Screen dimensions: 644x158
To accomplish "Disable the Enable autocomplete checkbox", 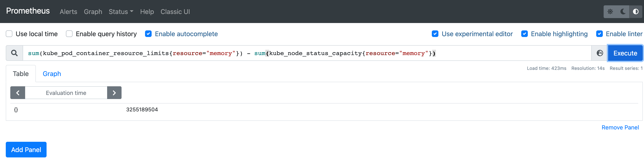I will (148, 34).
